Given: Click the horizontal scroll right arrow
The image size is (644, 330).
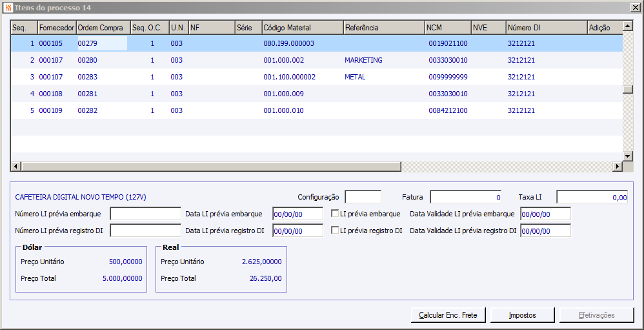Looking at the screenshot, I should (x=617, y=167).
